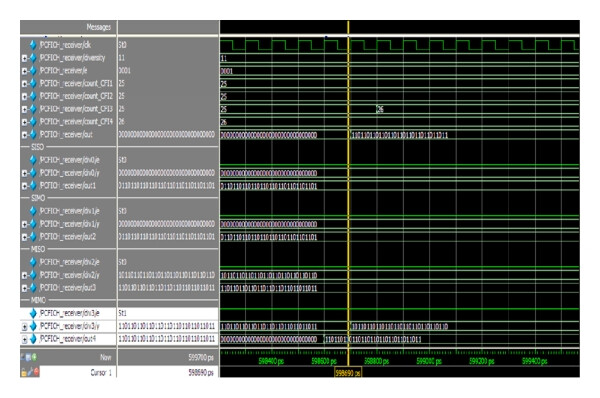600x398 pixels.
Task: Toggle the Cursor 1 lock icon
Action: [24, 372]
